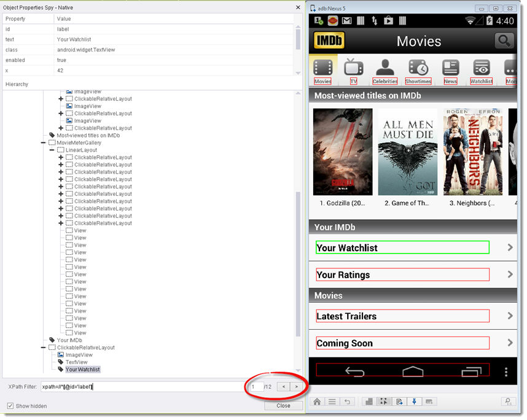Viewport: 527px width, 420px height.
Task: Expand first ClickableRelativeLayout under LinearLayout
Action: click(x=61, y=158)
